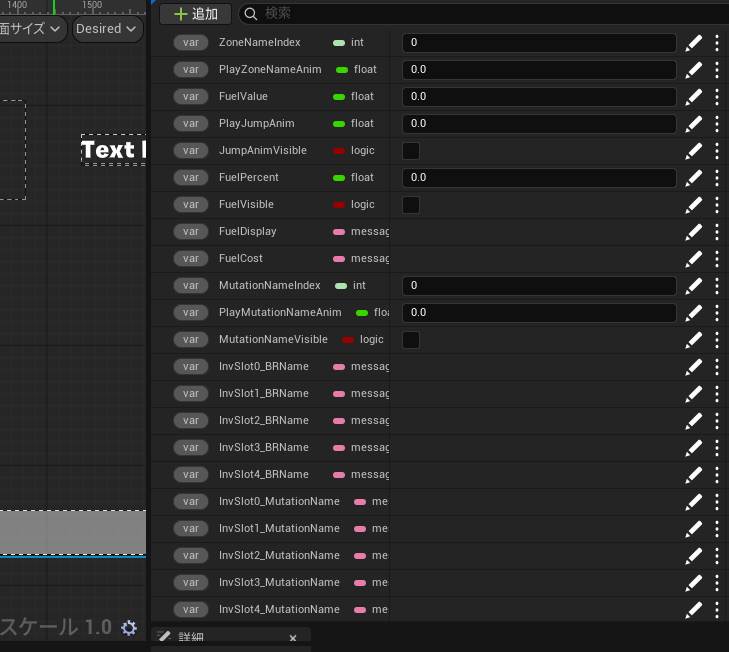729x652 pixels.
Task: Click the pencil edit icon for FuelValue
Action: click(x=694, y=97)
